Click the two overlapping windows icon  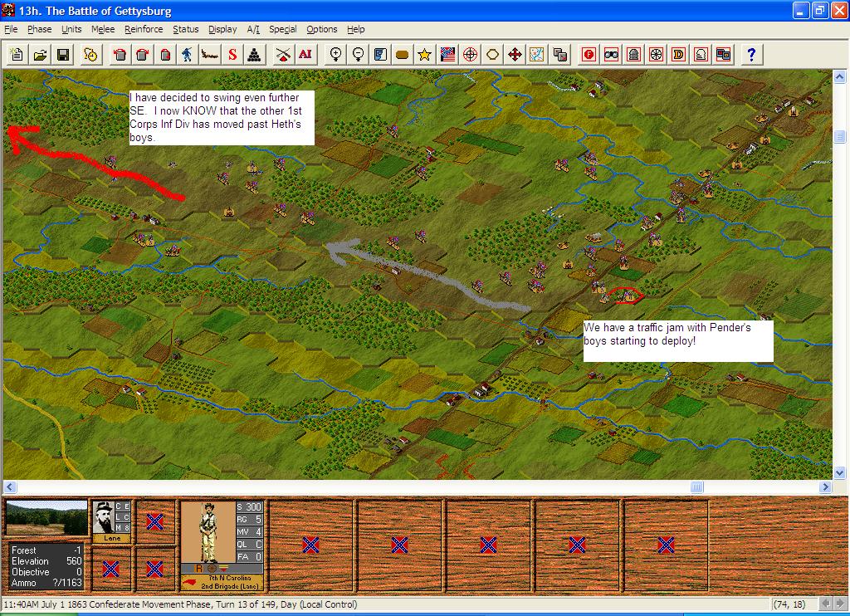point(723,54)
